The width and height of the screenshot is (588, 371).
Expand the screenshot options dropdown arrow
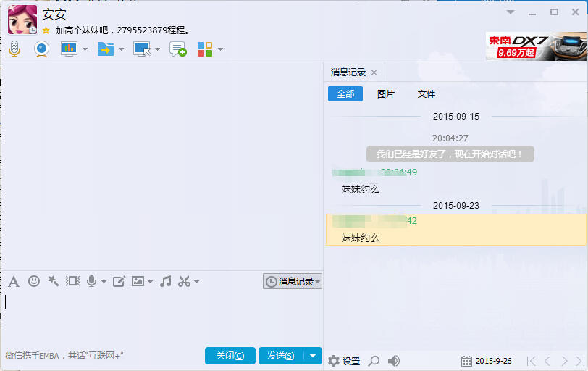(x=196, y=282)
